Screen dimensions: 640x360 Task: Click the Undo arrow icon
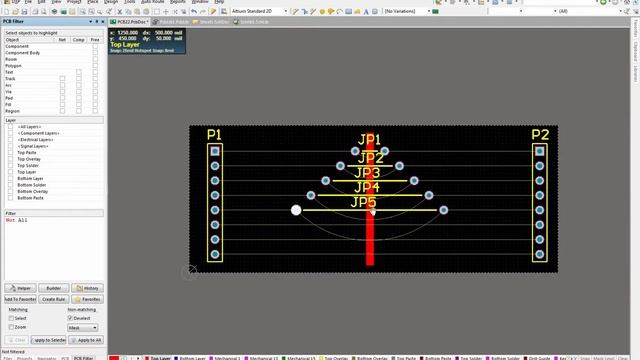click(194, 12)
